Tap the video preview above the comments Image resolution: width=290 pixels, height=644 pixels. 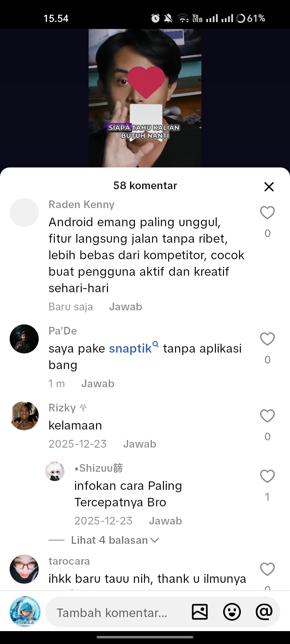pyautogui.click(x=145, y=98)
